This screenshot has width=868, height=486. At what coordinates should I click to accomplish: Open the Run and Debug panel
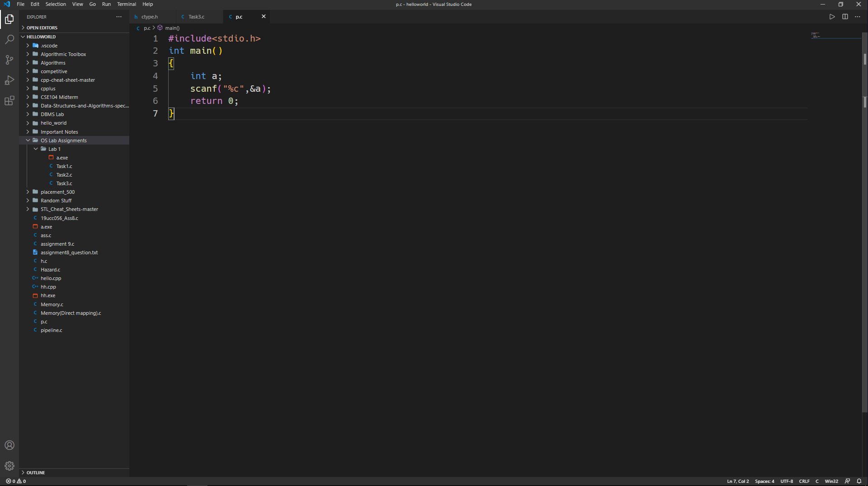(9, 80)
